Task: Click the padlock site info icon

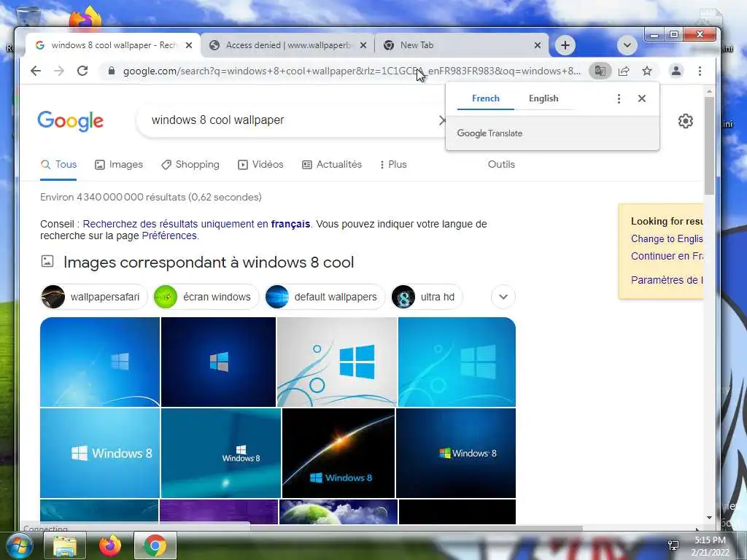Action: point(112,71)
